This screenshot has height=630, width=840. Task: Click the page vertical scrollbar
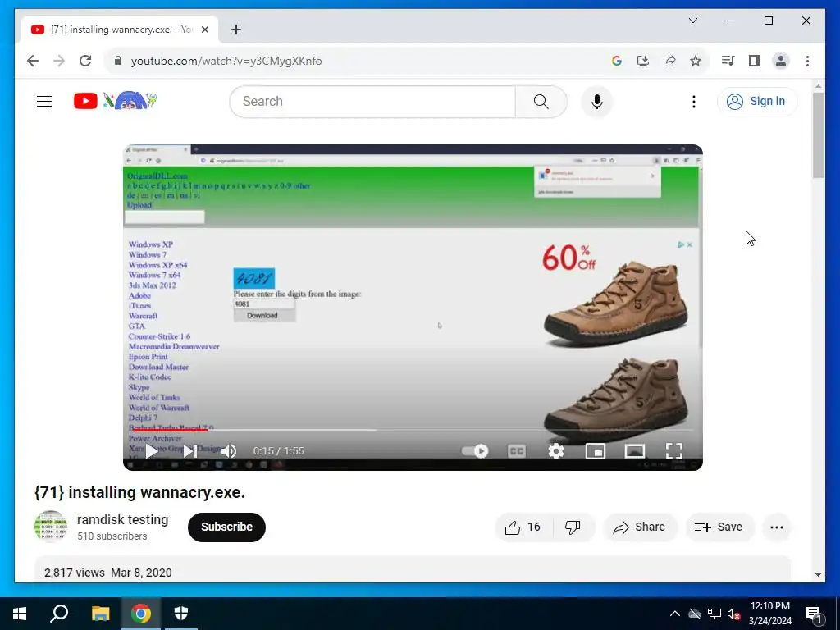[818, 135]
